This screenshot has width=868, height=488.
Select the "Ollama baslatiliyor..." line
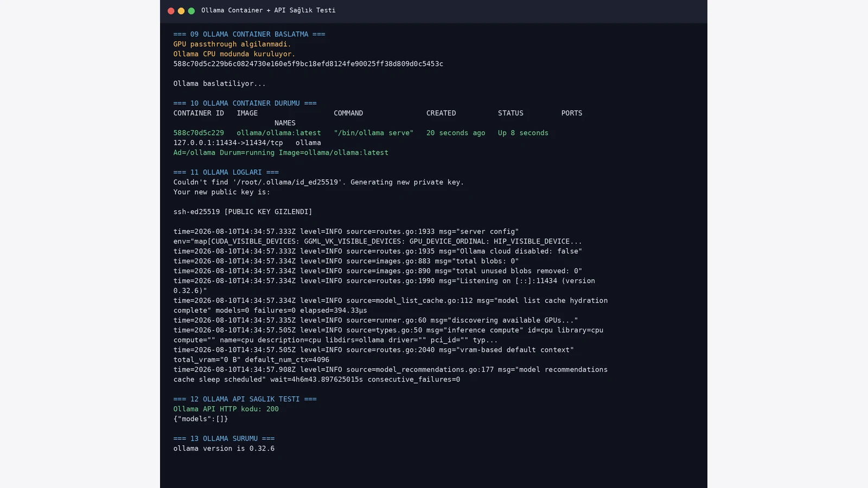[x=220, y=84]
